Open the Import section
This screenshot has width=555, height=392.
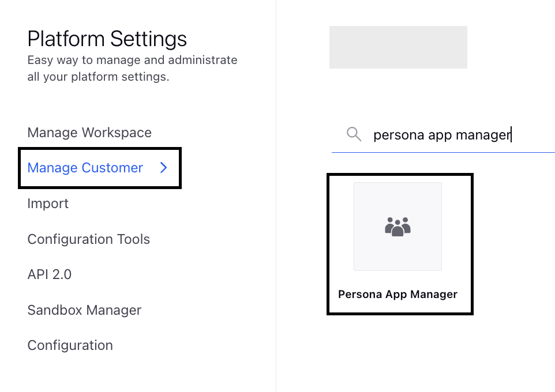[48, 203]
